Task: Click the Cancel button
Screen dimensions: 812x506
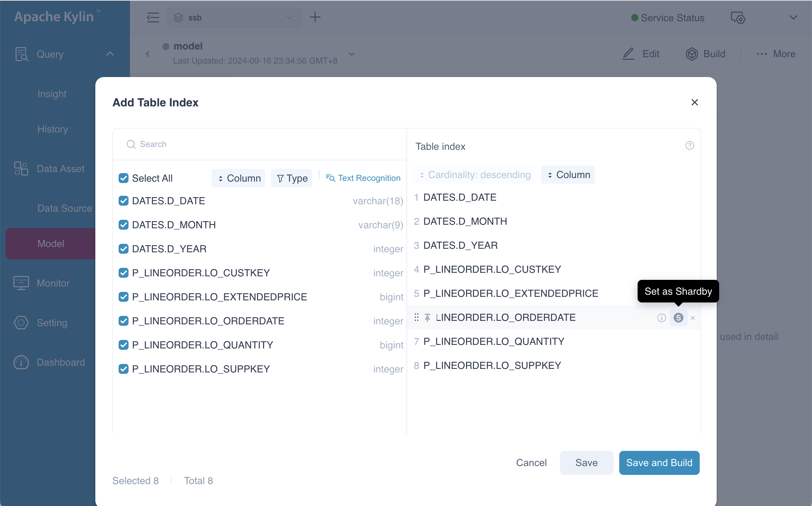Action: pyautogui.click(x=531, y=463)
